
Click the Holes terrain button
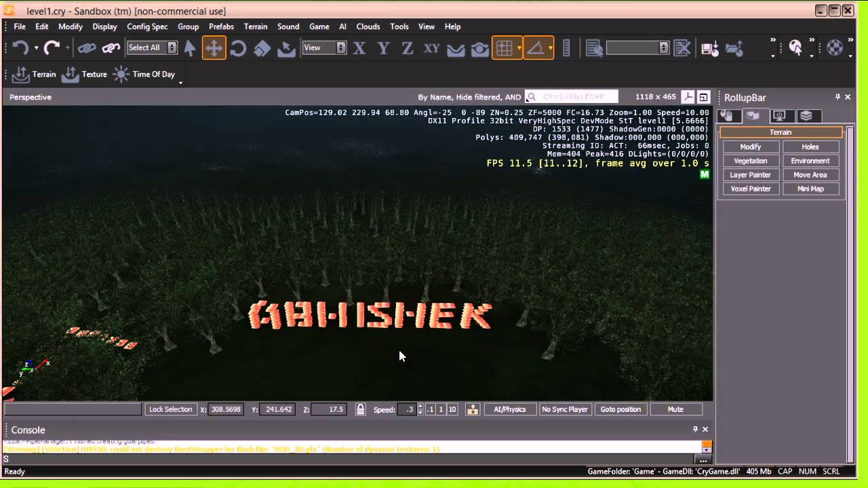click(x=810, y=146)
